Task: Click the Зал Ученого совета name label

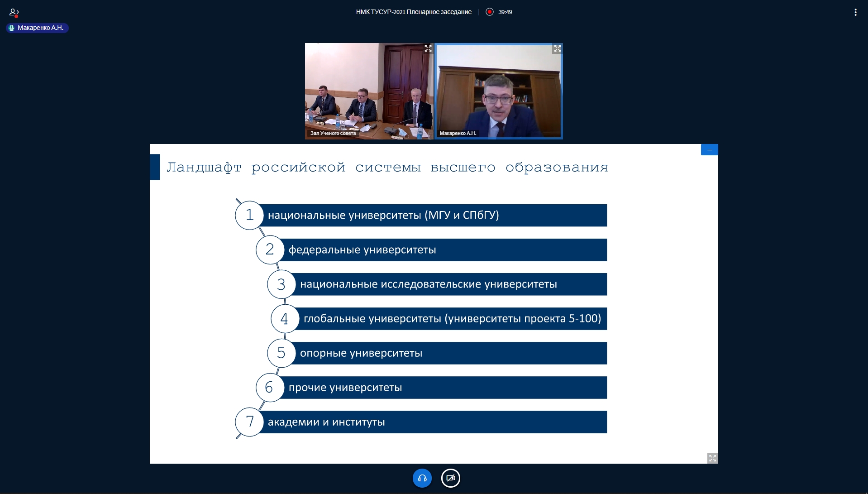Action: (x=333, y=133)
